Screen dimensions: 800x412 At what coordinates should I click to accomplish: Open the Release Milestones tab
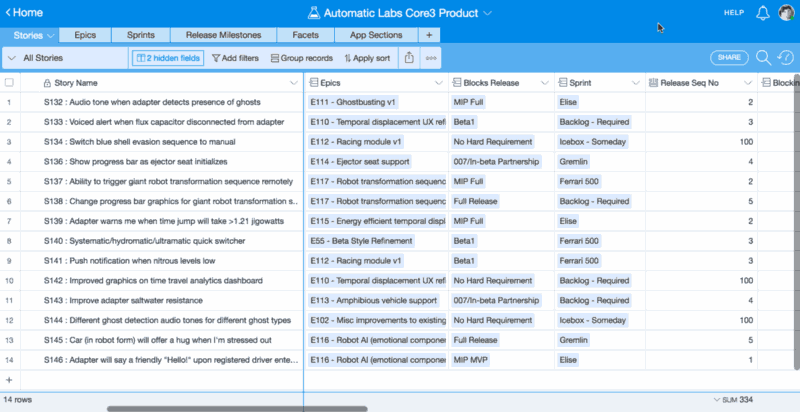223,35
